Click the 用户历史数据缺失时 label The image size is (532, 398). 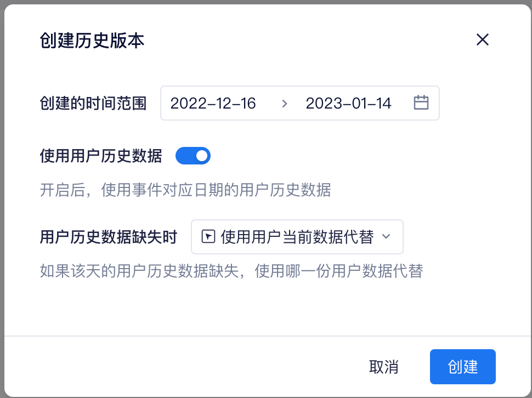click(x=109, y=237)
